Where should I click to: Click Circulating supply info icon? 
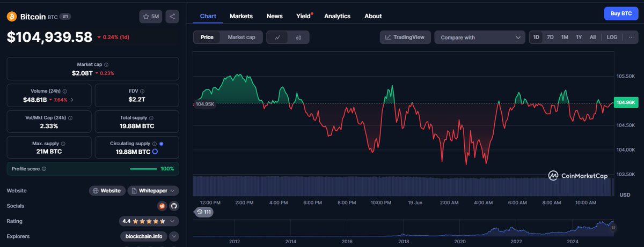tap(155, 144)
